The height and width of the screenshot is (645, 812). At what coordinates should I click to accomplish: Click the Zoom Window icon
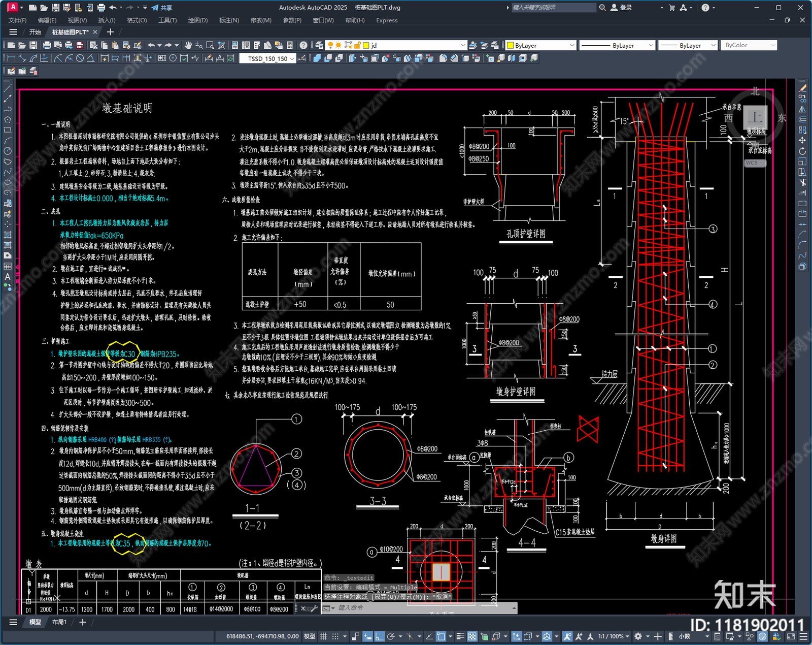(210, 45)
